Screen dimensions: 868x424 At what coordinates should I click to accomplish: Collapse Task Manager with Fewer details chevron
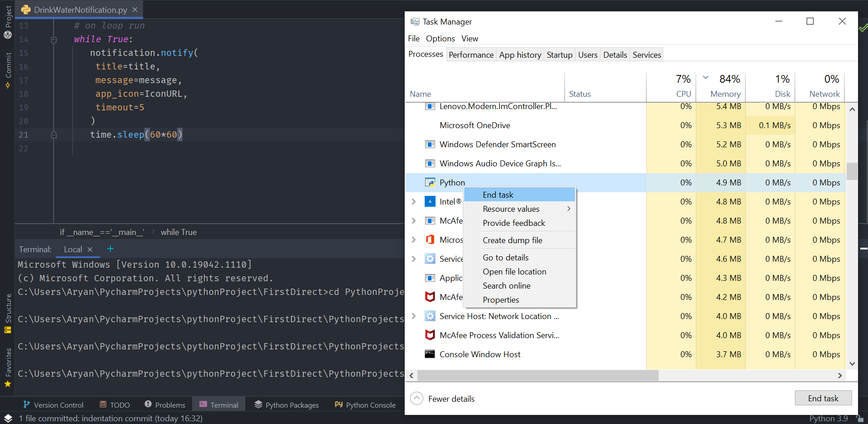[417, 399]
